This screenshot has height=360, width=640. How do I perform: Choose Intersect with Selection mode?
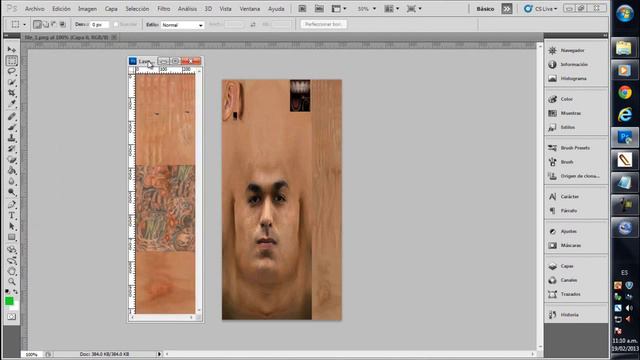tap(63, 24)
